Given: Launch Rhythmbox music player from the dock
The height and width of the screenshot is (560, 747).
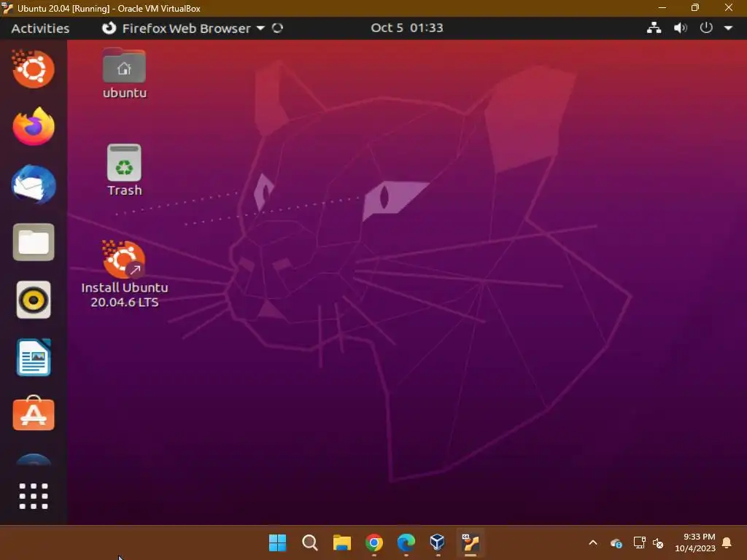Looking at the screenshot, I should 34,300.
